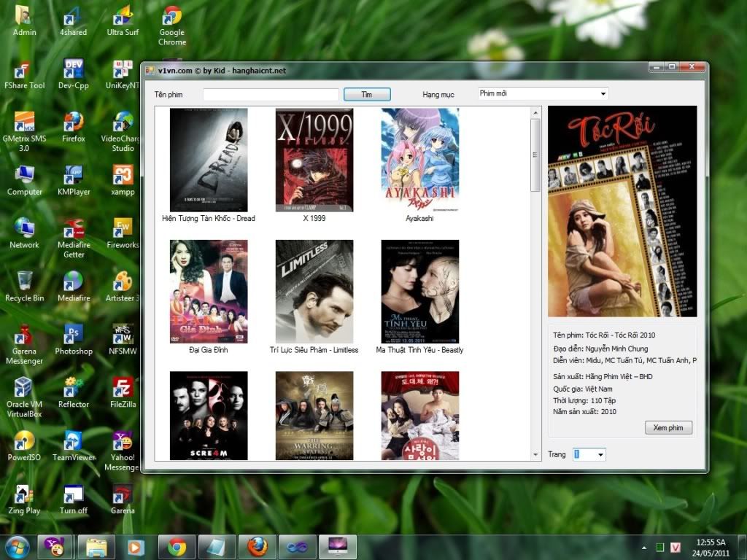The height and width of the screenshot is (560, 747).
Task: Click the Xem phim button
Action: coord(668,427)
